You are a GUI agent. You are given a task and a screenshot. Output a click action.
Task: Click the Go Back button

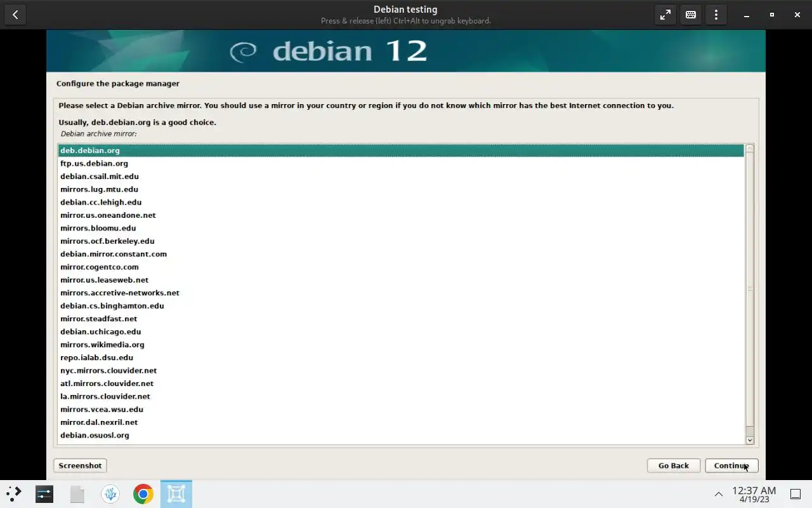click(x=673, y=465)
